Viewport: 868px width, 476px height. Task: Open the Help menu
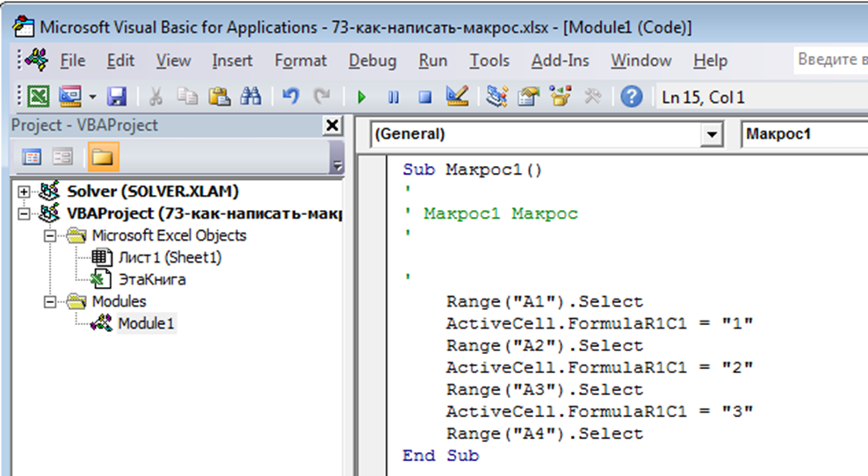[x=710, y=61]
